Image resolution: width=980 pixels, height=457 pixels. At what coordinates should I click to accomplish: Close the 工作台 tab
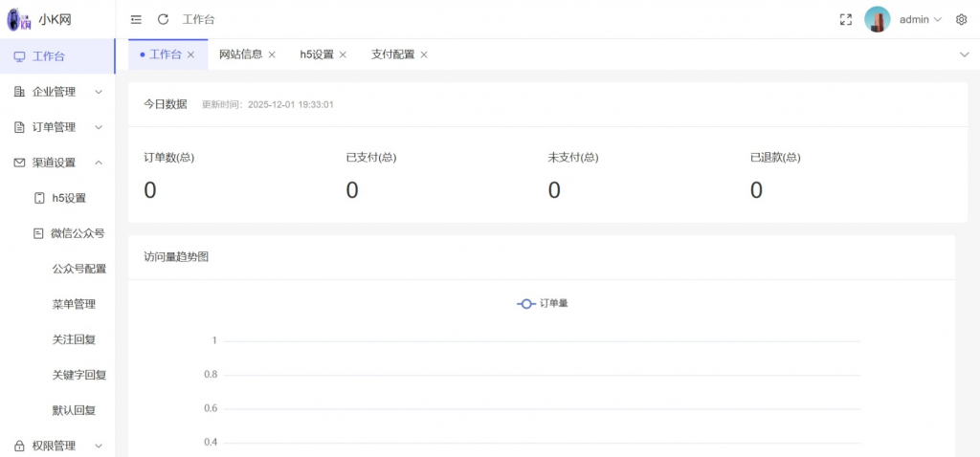pos(191,54)
